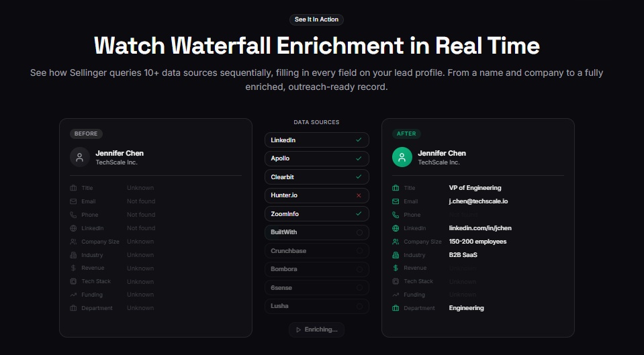Select the Bombora data source row
This screenshot has width=644, height=355.
317,269
